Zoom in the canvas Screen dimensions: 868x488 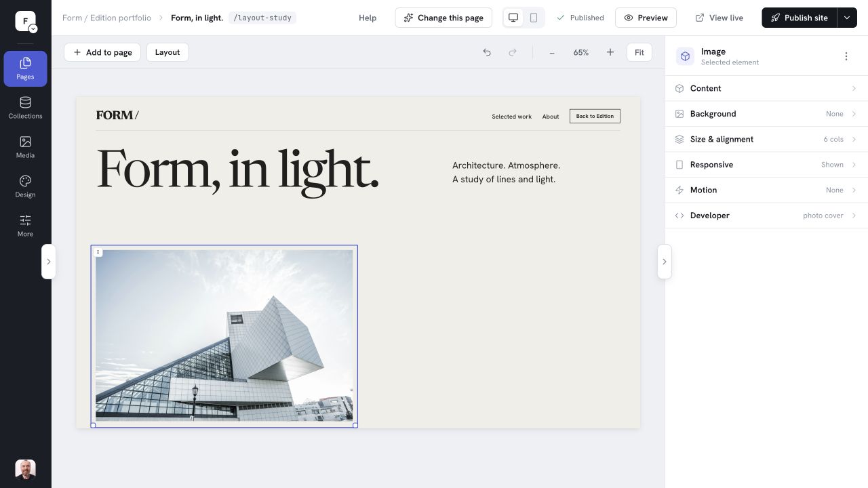(x=610, y=52)
